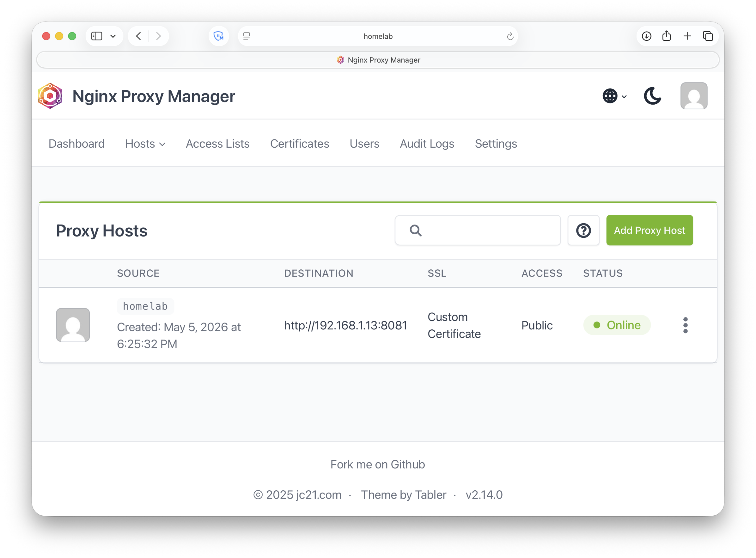Click the Online status badge
The image size is (756, 558).
[617, 325]
